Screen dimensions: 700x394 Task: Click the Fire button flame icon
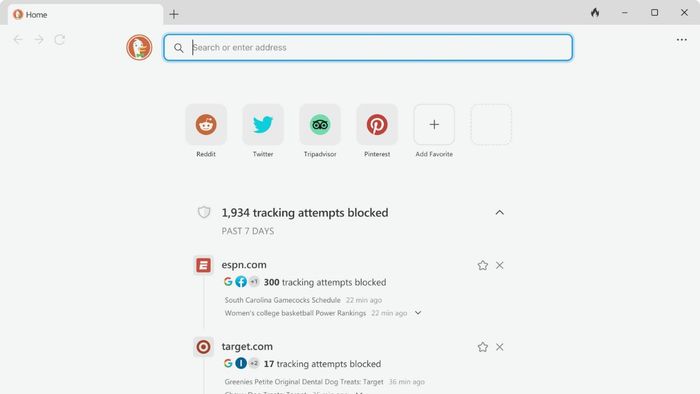coord(595,13)
